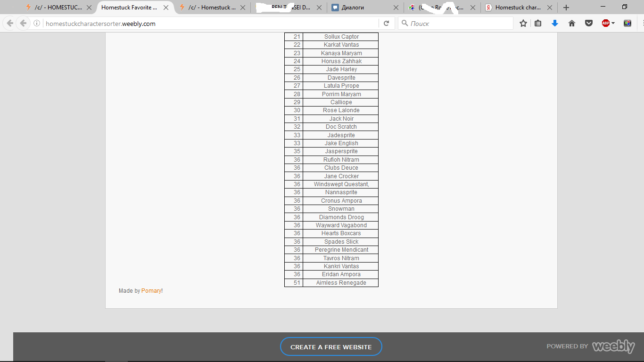
Task: Bookmark this page with the star
Action: 523,23
